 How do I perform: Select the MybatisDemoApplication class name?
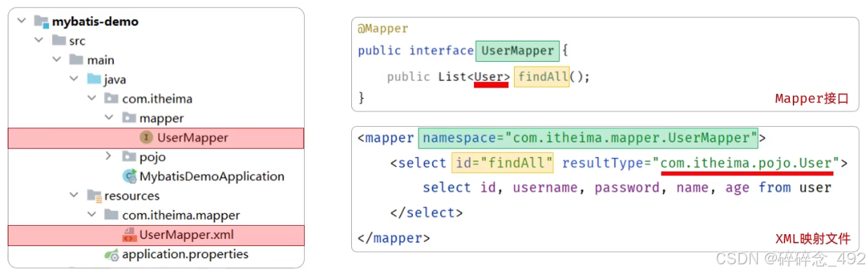(212, 177)
